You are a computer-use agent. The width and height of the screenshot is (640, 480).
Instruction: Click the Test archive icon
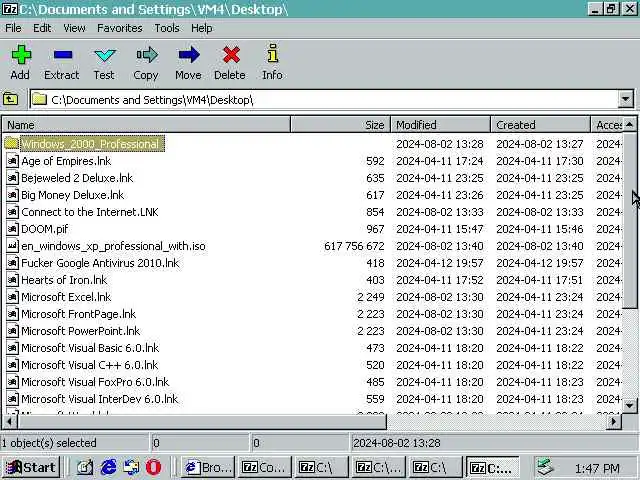[104, 55]
